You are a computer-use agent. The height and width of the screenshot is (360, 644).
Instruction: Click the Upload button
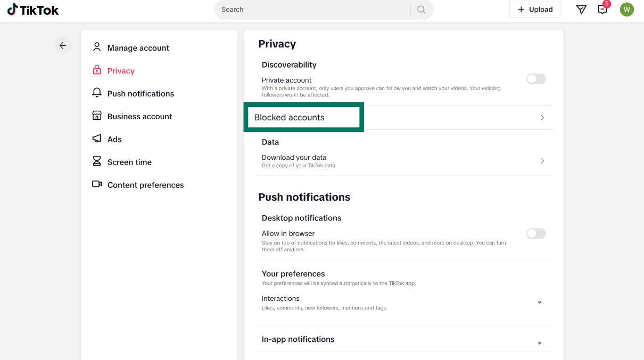[x=534, y=9]
